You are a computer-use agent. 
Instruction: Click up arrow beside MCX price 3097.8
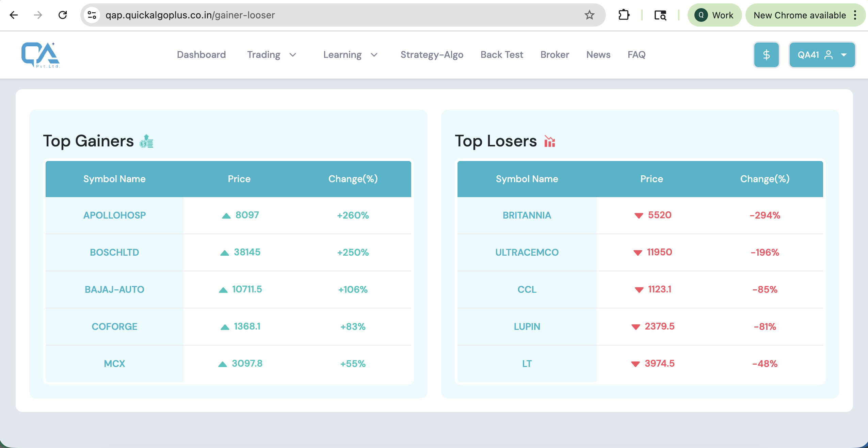[222, 364]
